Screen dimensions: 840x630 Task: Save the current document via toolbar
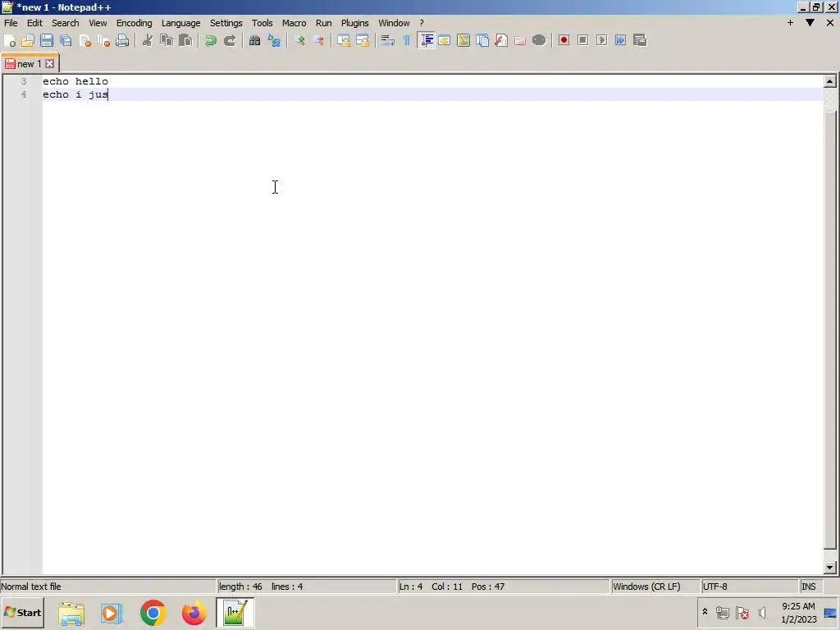[x=47, y=41]
